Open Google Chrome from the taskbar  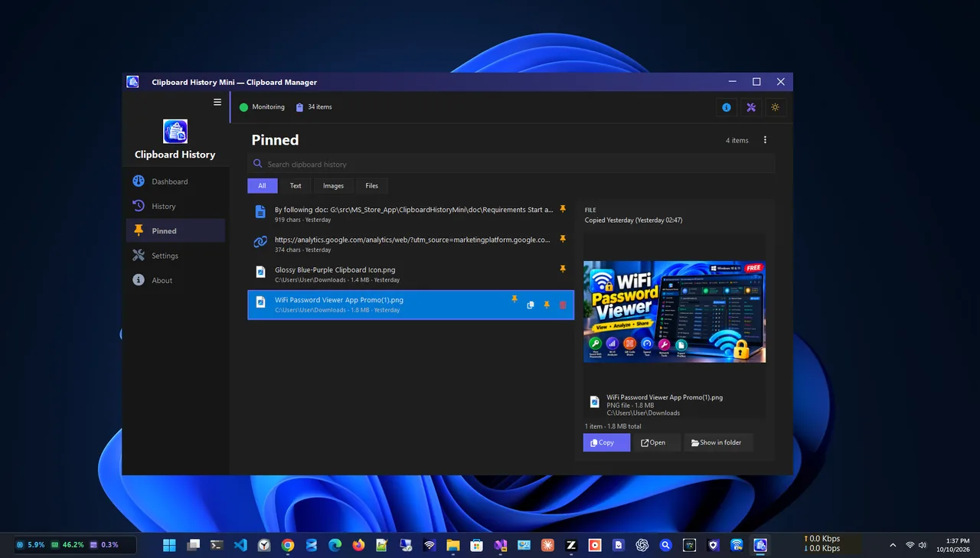(x=288, y=545)
